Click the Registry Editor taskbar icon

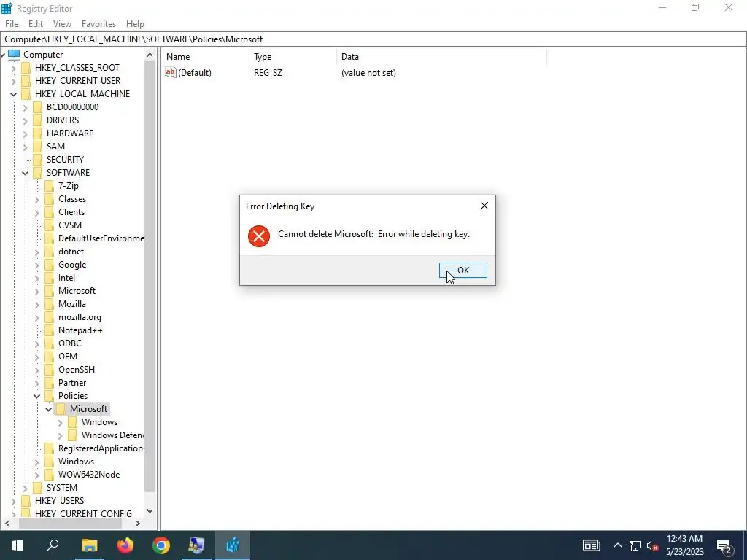233,545
